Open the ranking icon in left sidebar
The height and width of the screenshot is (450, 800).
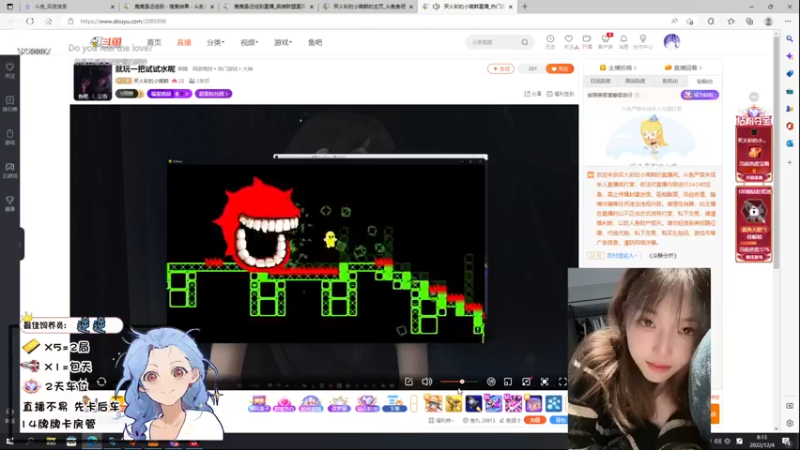[x=10, y=104]
